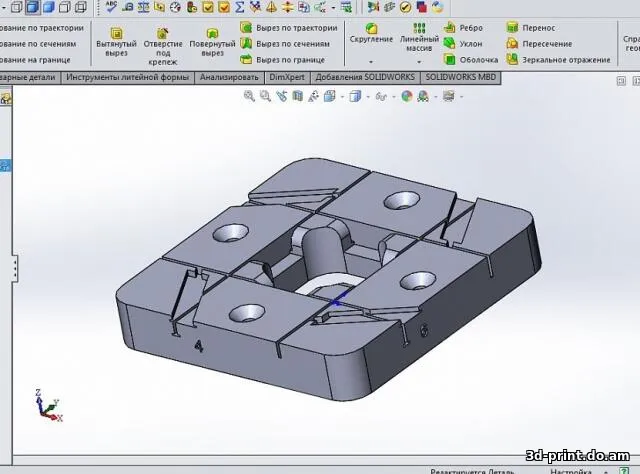This screenshot has height=474, width=640.
Task: Select the wireframe display style icon
Action: click(x=82, y=7)
